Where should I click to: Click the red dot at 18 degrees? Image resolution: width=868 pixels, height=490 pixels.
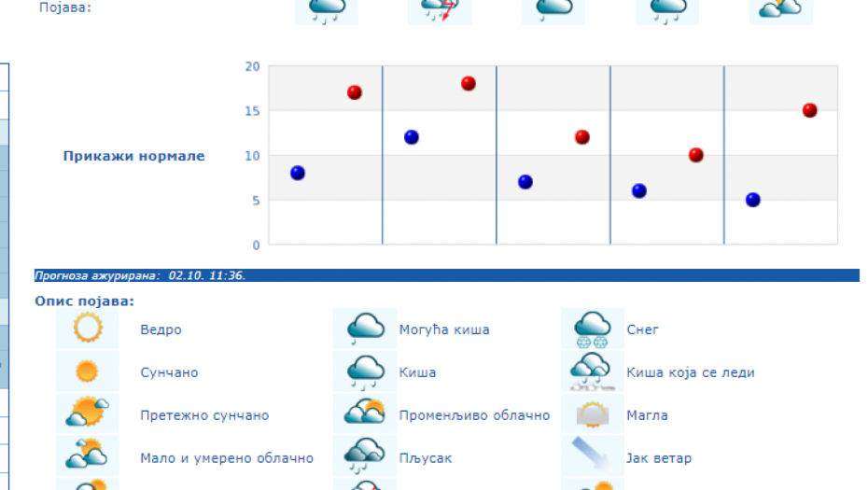pyautogui.click(x=469, y=83)
